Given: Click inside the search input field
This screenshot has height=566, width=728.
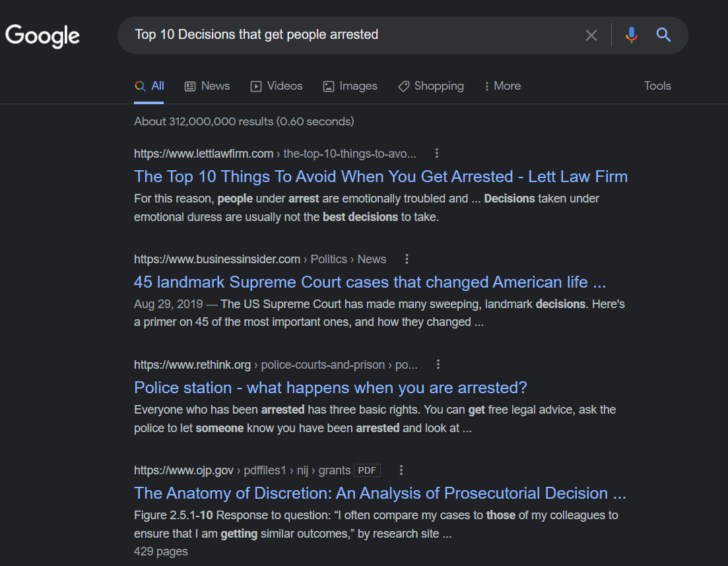Looking at the screenshot, I should click(343, 35).
